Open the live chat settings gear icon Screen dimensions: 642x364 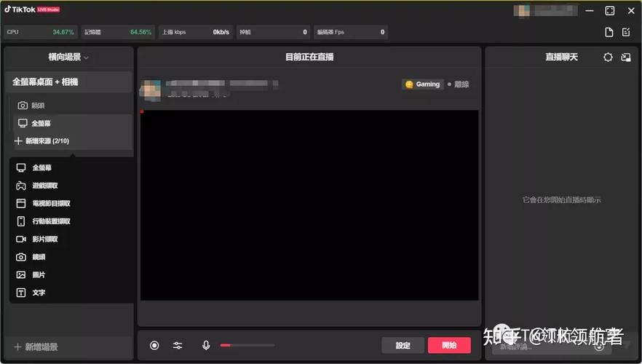(x=608, y=58)
